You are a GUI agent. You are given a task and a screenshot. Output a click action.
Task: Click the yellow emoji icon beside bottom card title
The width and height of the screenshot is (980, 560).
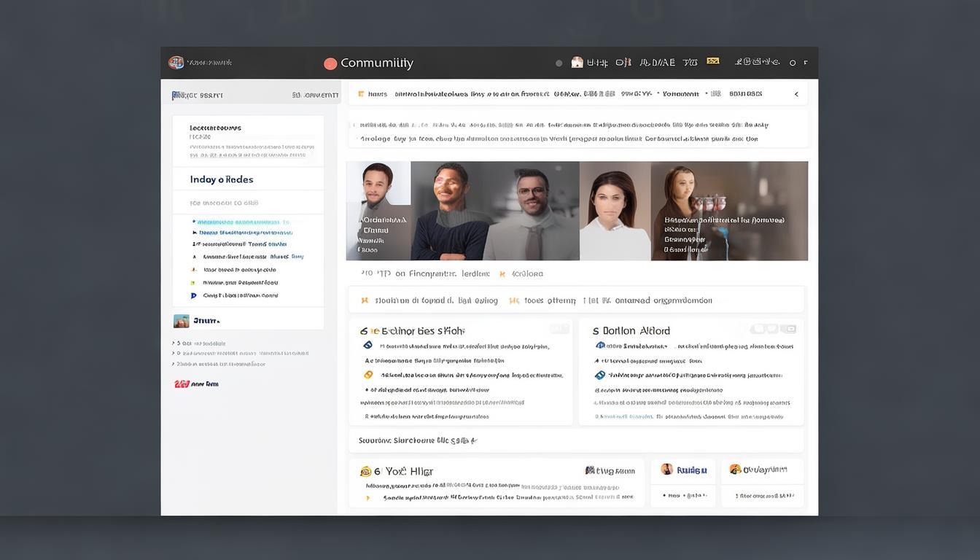pyautogui.click(x=365, y=472)
